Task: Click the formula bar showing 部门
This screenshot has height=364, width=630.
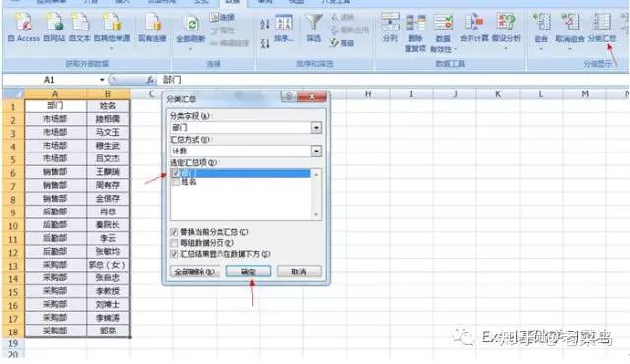Action: pos(392,80)
